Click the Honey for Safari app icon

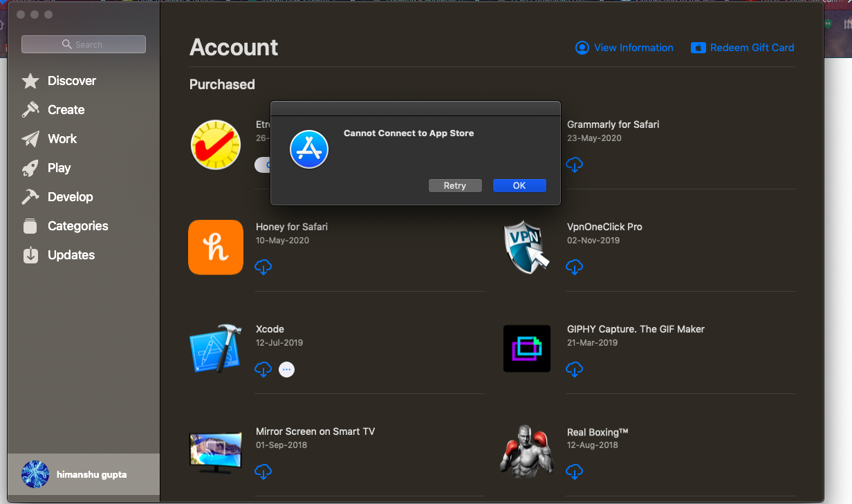coord(216,248)
